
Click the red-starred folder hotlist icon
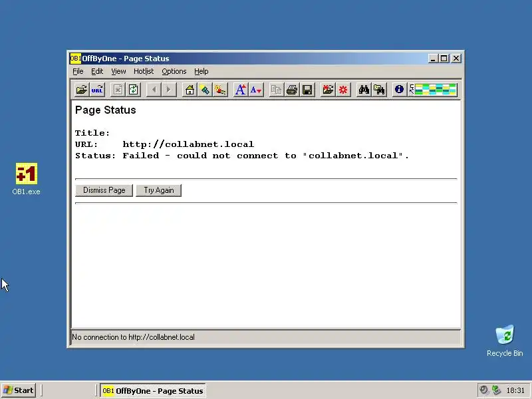[x=328, y=90]
